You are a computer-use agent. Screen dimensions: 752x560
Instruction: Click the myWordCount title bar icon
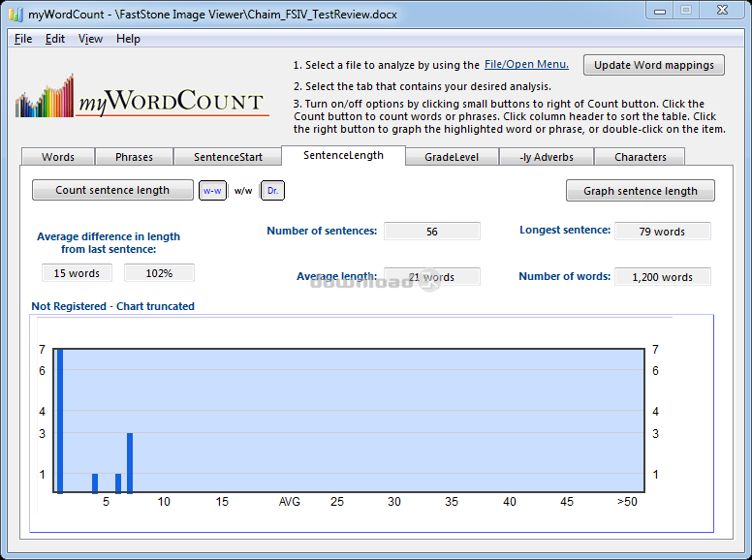coord(16,14)
